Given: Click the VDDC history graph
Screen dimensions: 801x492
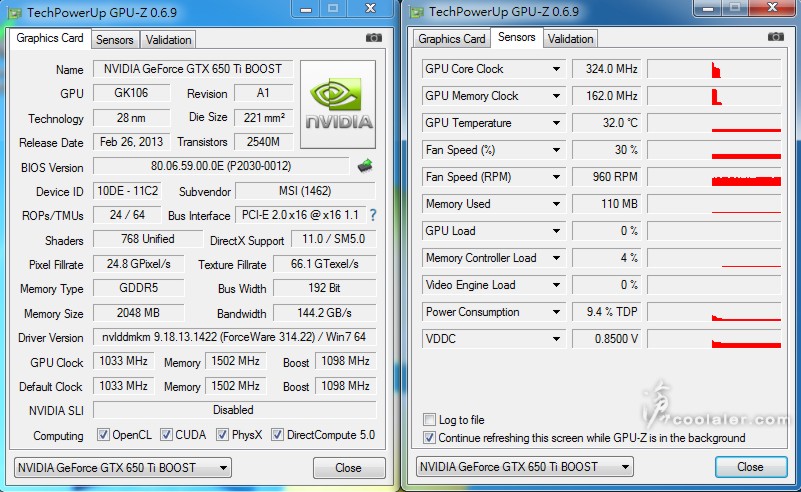Looking at the screenshot, I should coord(714,339).
